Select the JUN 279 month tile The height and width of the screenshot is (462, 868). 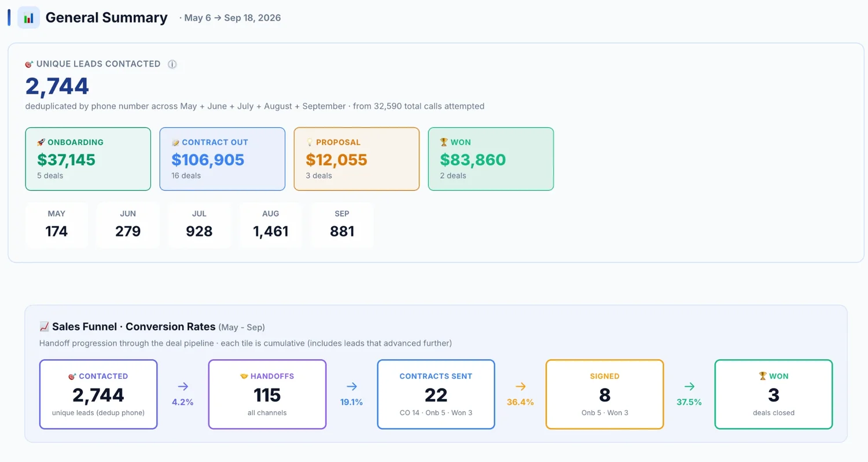coord(128,225)
